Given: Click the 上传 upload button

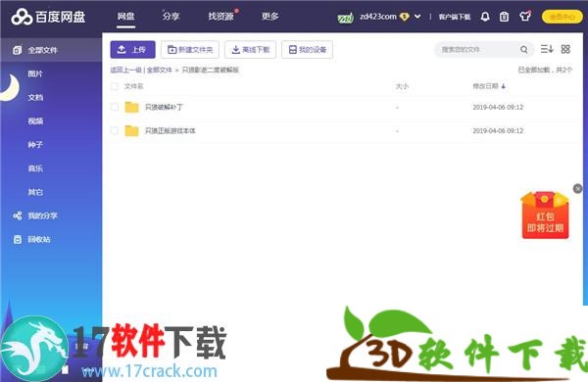Looking at the screenshot, I should click(132, 50).
